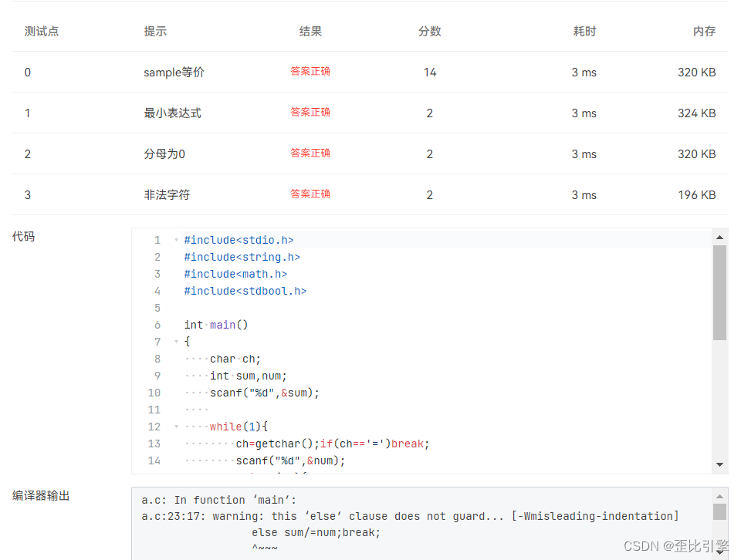
Task: Click the scroll-down arrow in the compiler output box
Action: point(720,552)
